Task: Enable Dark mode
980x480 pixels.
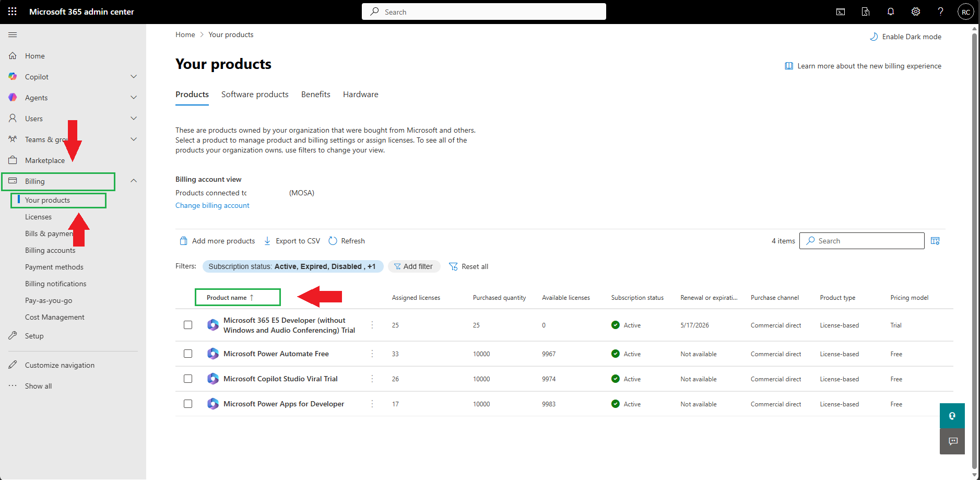Action: point(905,37)
